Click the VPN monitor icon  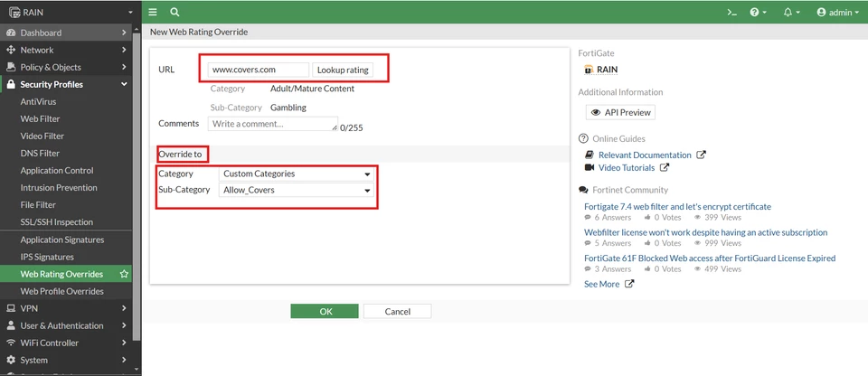click(x=11, y=308)
